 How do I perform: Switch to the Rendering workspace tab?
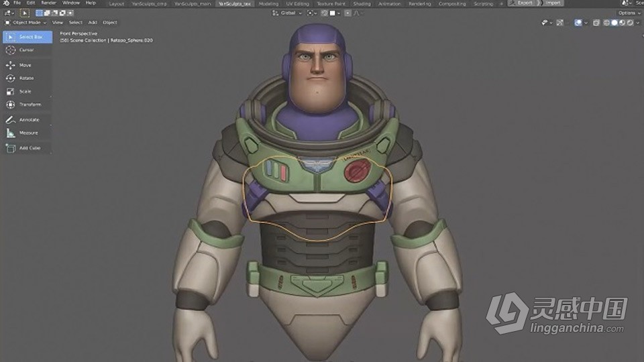pos(420,4)
